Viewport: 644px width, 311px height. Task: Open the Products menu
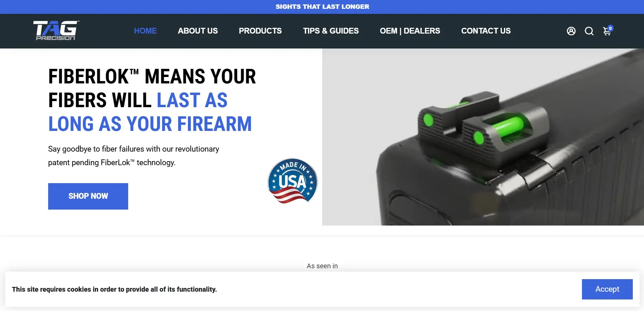(260, 31)
